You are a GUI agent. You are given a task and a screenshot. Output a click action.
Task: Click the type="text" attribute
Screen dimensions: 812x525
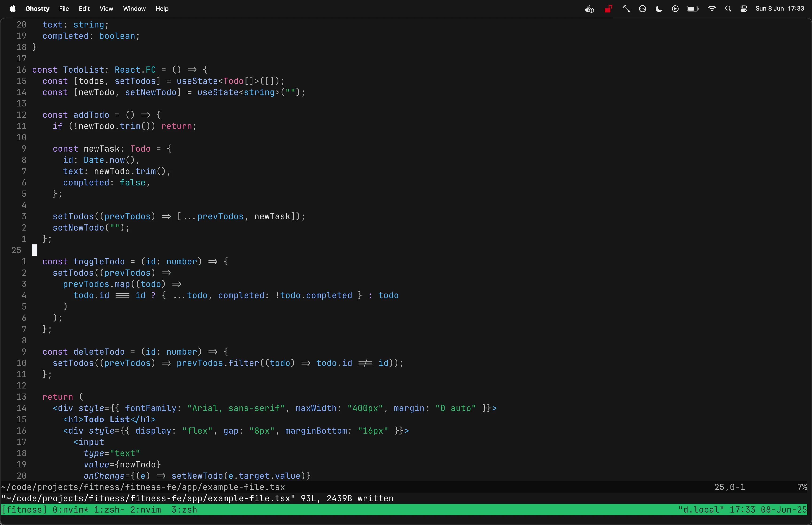pyautogui.click(x=112, y=453)
